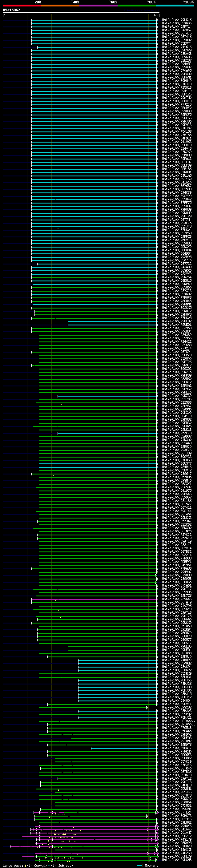The image size is (197, 868).
Task: Click the query name AV415067
Action: (11, 10)
